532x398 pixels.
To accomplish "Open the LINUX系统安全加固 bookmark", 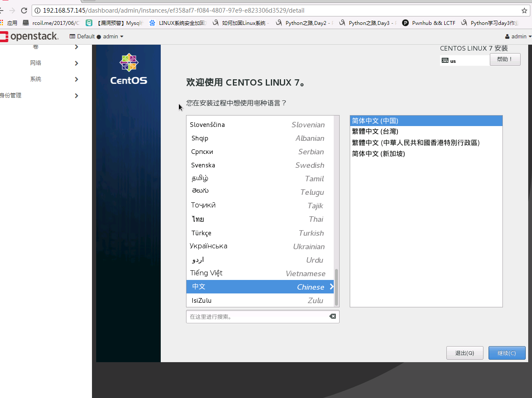I will pyautogui.click(x=178, y=23).
